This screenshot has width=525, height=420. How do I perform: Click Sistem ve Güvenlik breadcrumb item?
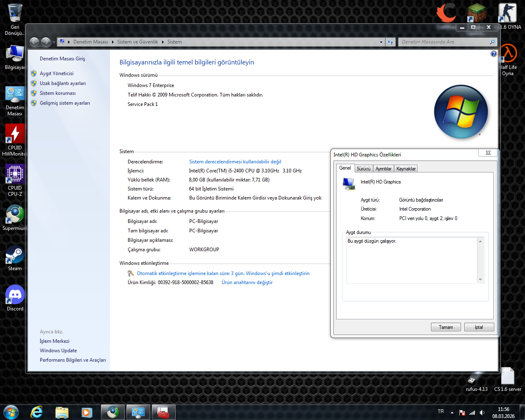(x=138, y=42)
